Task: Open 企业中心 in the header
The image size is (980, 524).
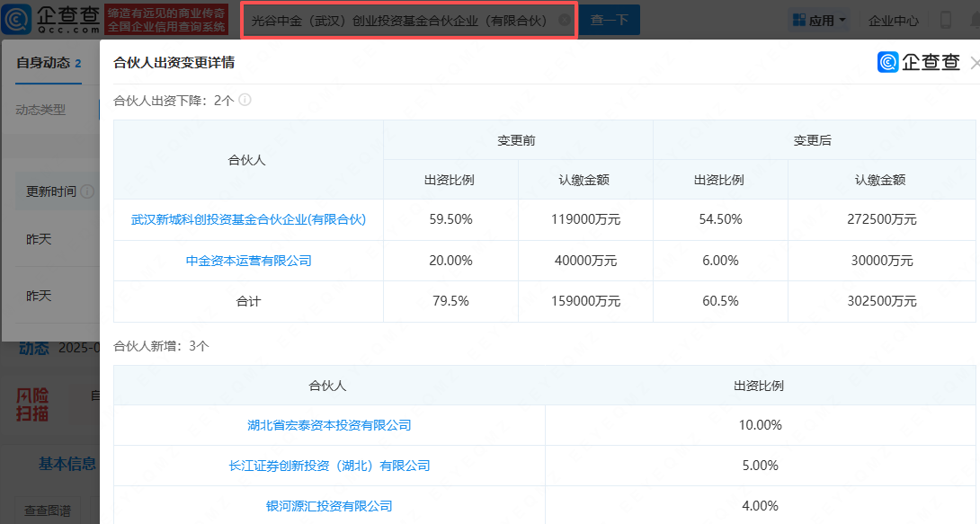Action: [x=893, y=21]
